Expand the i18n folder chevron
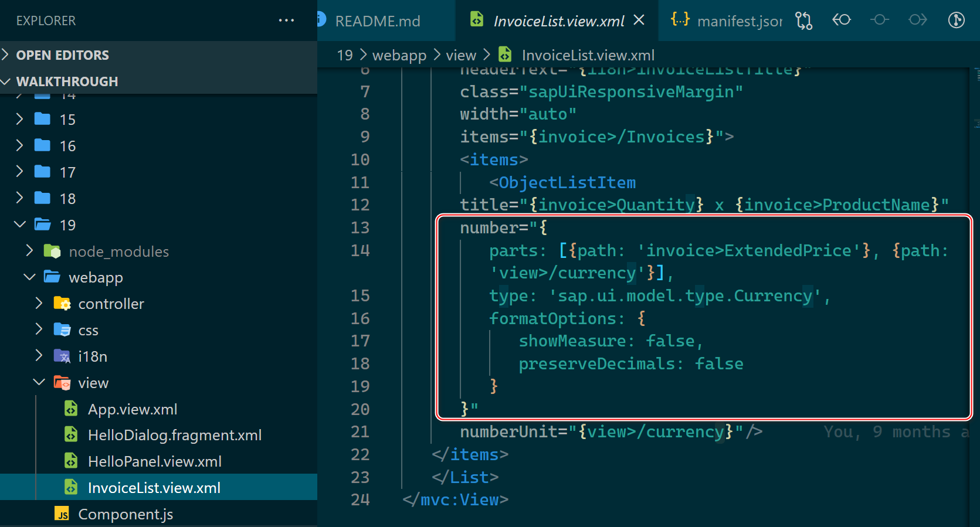Screen dimensions: 980x527 [39, 356]
